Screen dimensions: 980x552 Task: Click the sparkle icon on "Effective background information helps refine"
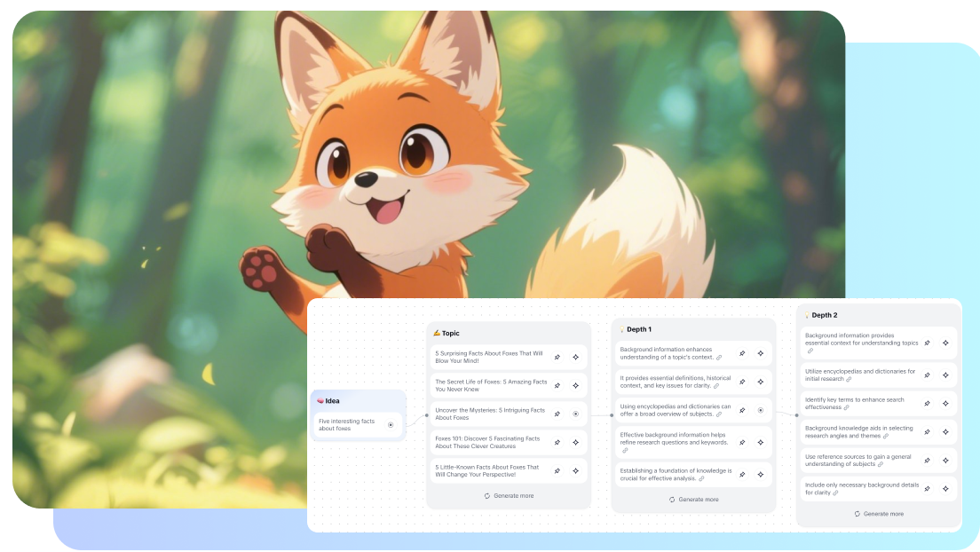click(760, 441)
